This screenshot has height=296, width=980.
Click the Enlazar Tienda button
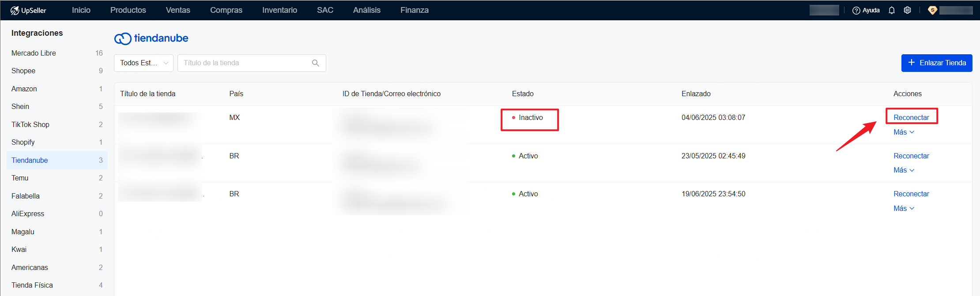coord(936,63)
